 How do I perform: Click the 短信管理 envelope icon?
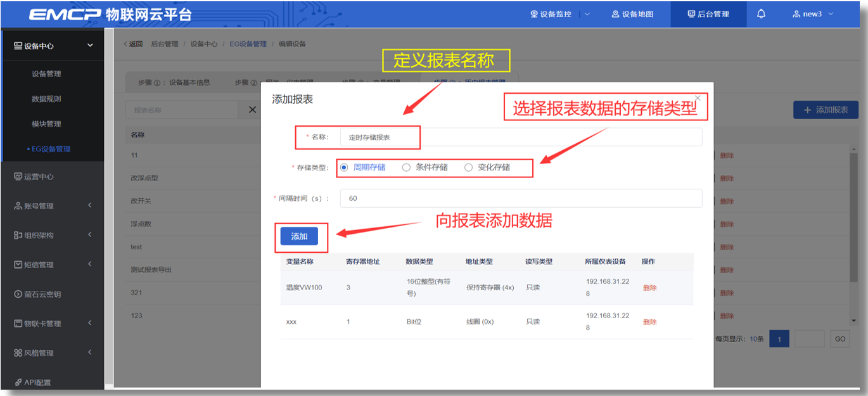[x=18, y=264]
